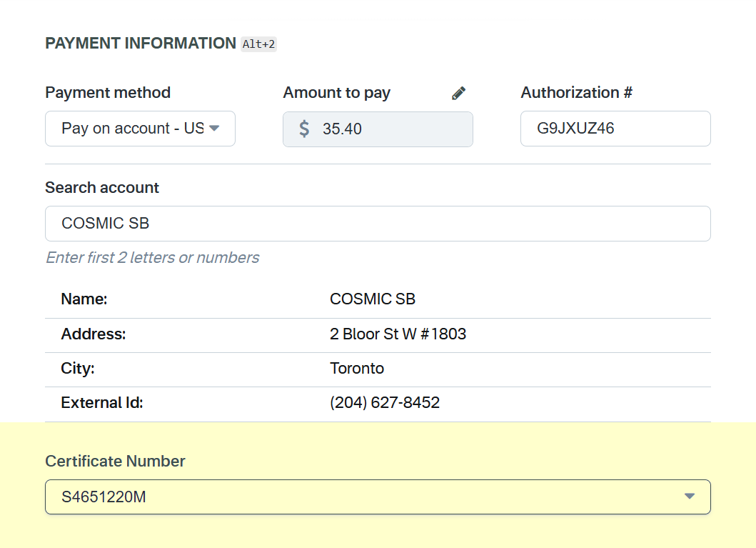Click the "Payment method" label
The width and height of the screenshot is (756, 548).
108,93
